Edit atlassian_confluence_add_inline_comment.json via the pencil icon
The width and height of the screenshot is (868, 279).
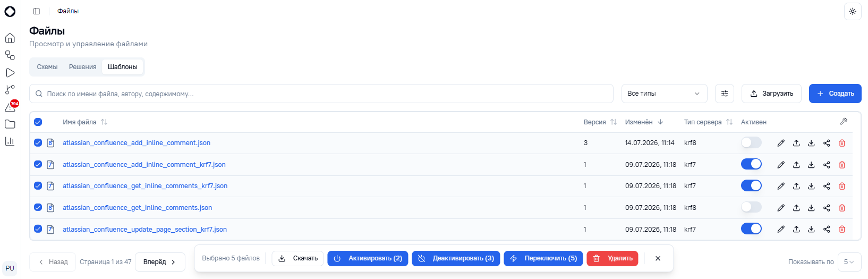point(781,143)
